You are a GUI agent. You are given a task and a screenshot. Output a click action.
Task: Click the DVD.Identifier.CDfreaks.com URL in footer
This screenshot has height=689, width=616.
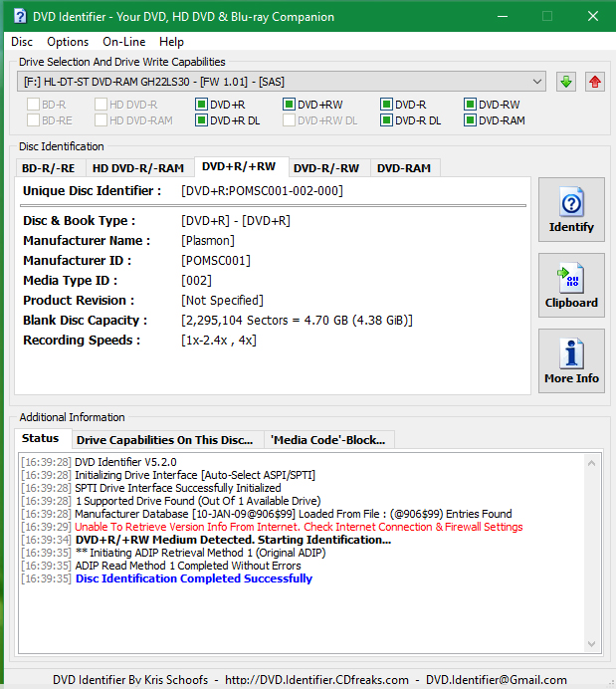tap(316, 680)
